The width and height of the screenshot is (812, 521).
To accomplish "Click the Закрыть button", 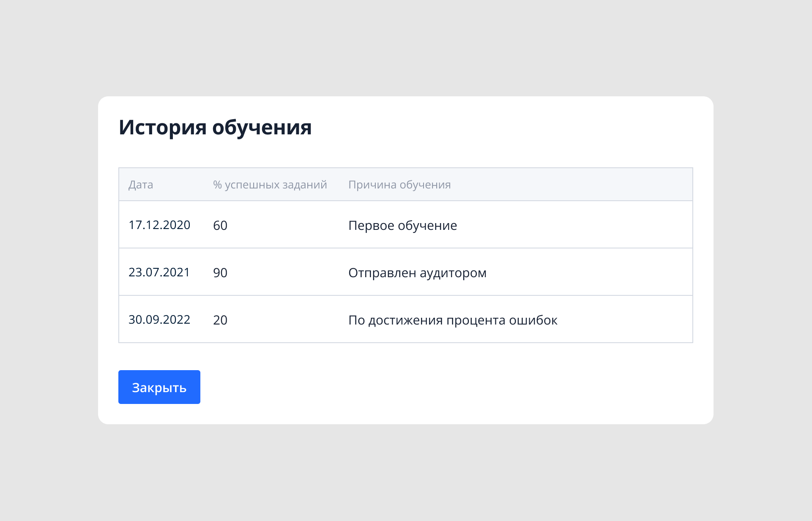I will [x=159, y=387].
